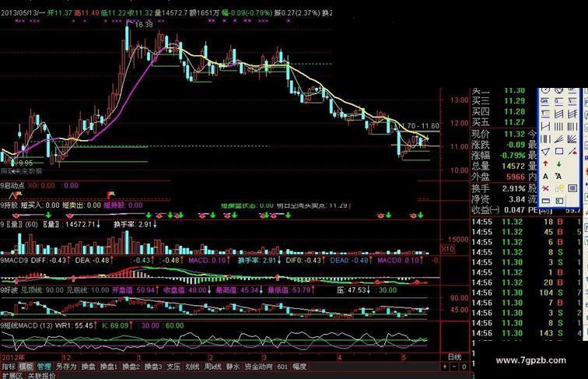Click the 9启动点 indicator label
The image size is (588, 379).
pyautogui.click(x=12, y=185)
